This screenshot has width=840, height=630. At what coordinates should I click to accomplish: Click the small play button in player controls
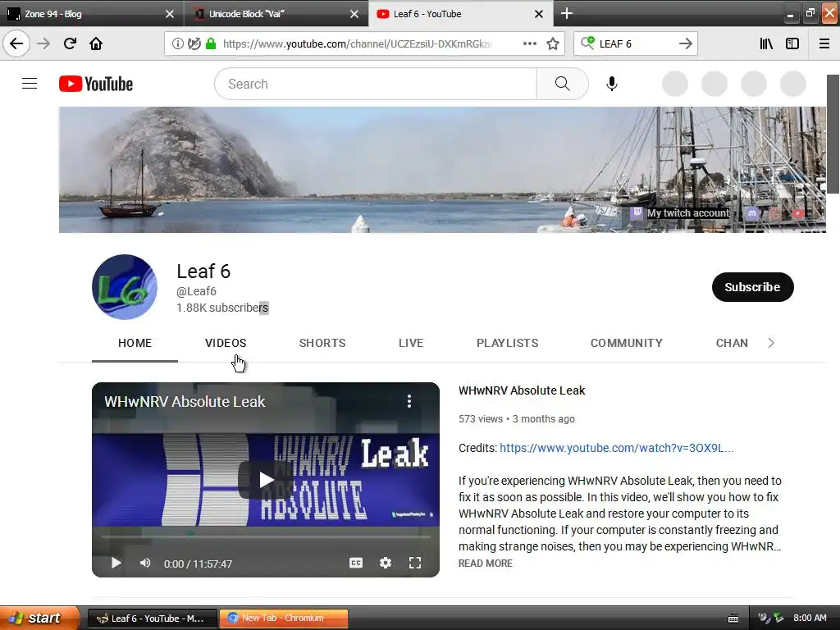[116, 563]
